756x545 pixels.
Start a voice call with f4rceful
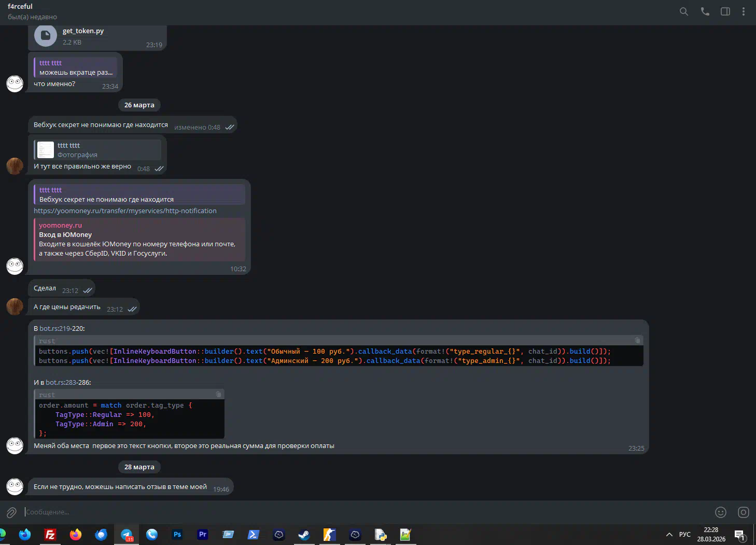pyautogui.click(x=705, y=11)
